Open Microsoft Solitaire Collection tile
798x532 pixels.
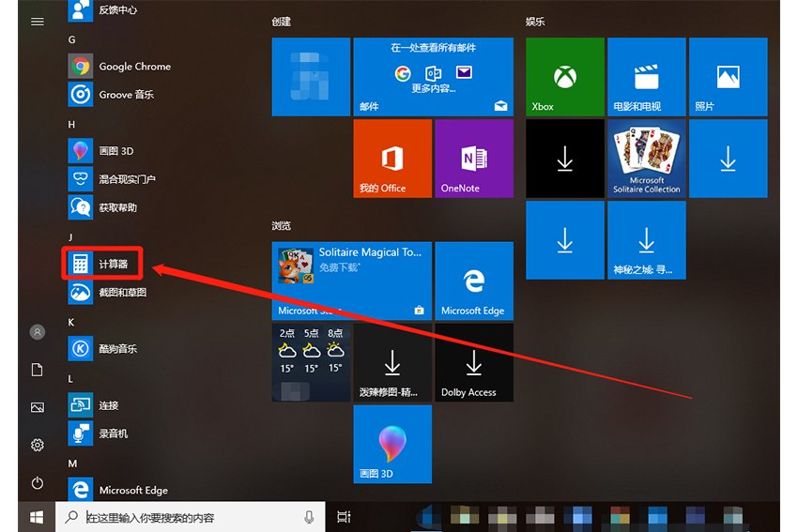coord(646,159)
